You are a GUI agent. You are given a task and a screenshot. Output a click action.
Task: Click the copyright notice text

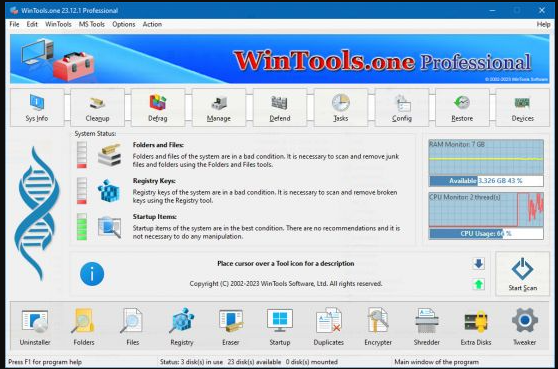click(x=286, y=284)
